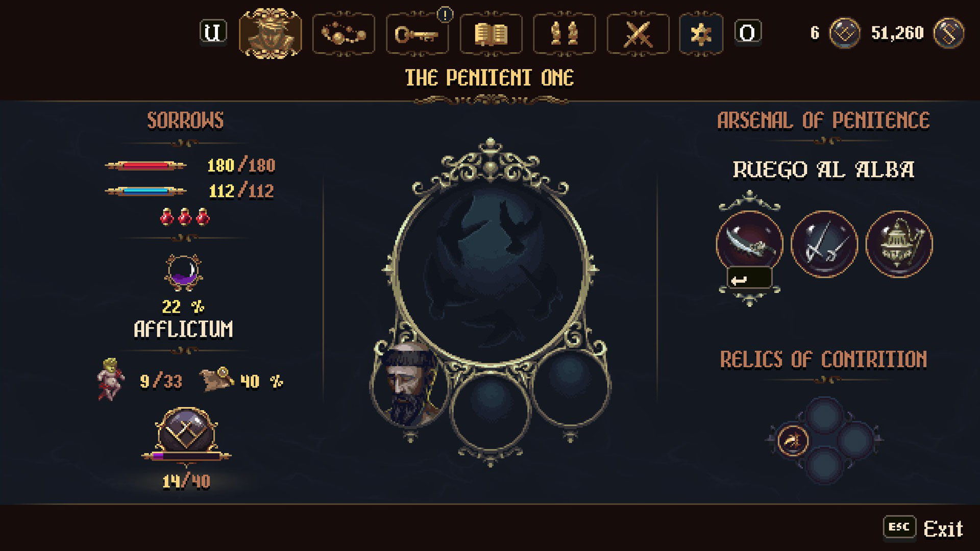Click the equipped relic in left slot
This screenshot has width=980, height=551.
(793, 440)
